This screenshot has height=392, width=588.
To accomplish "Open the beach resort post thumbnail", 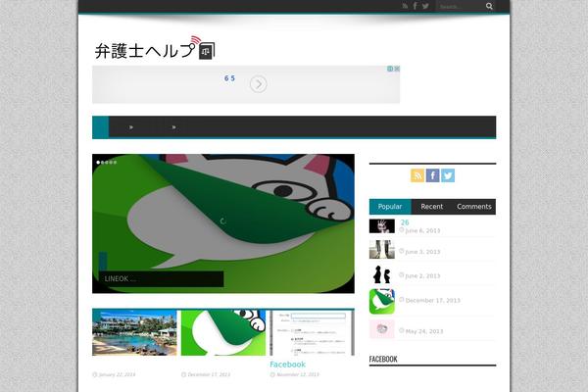I will [x=134, y=333].
